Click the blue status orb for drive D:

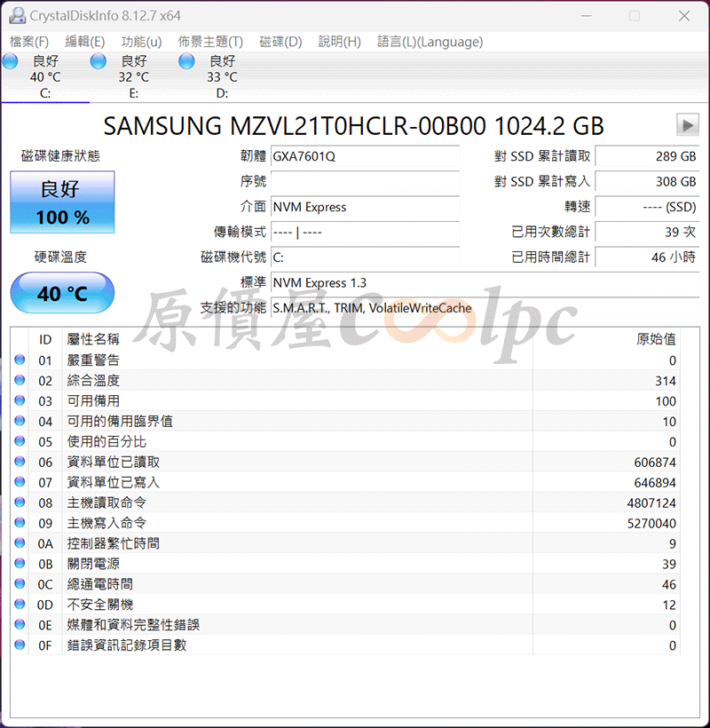point(186,61)
